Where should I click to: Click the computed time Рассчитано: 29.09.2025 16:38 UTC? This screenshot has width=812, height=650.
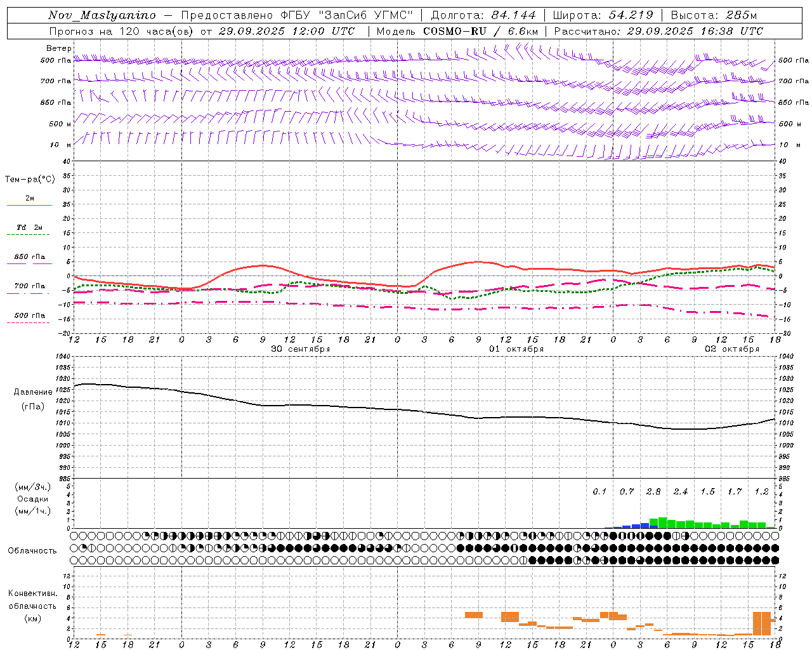658,31
